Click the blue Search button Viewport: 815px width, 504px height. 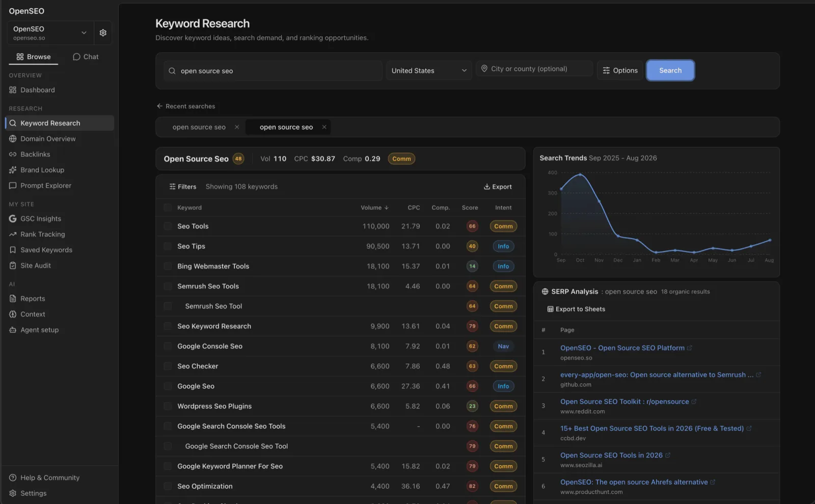pyautogui.click(x=670, y=71)
